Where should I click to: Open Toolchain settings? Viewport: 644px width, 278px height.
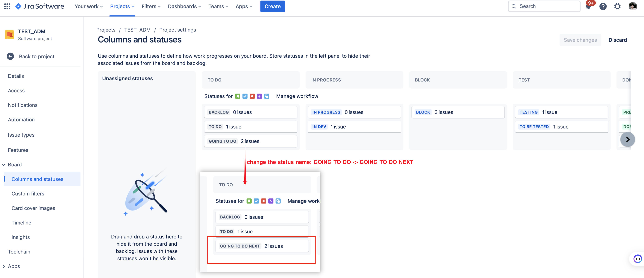(x=19, y=252)
